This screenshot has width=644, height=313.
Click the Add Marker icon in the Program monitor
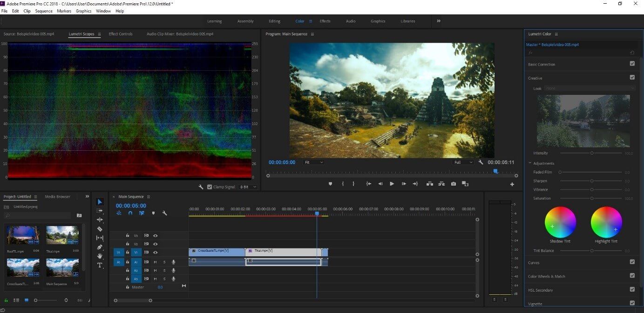coord(330,184)
